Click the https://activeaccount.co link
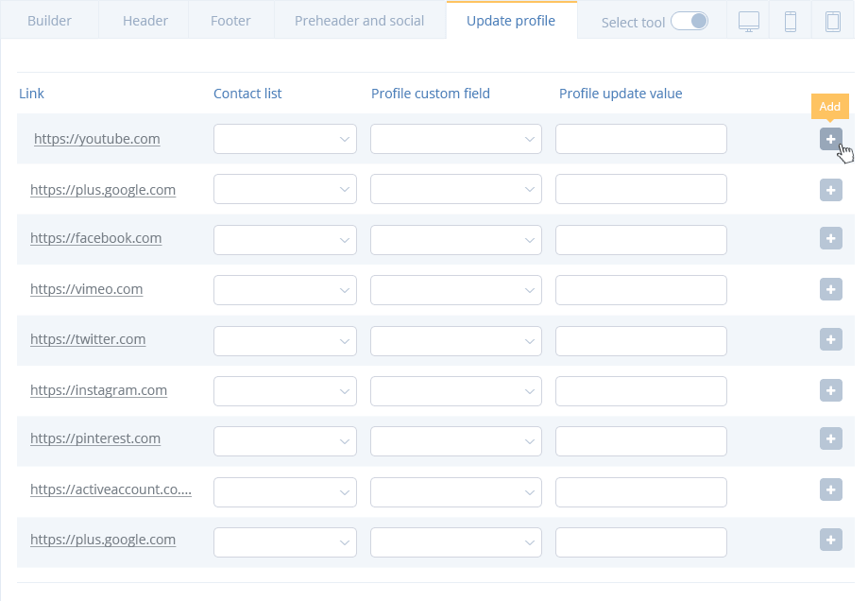The height and width of the screenshot is (601, 868). point(111,489)
